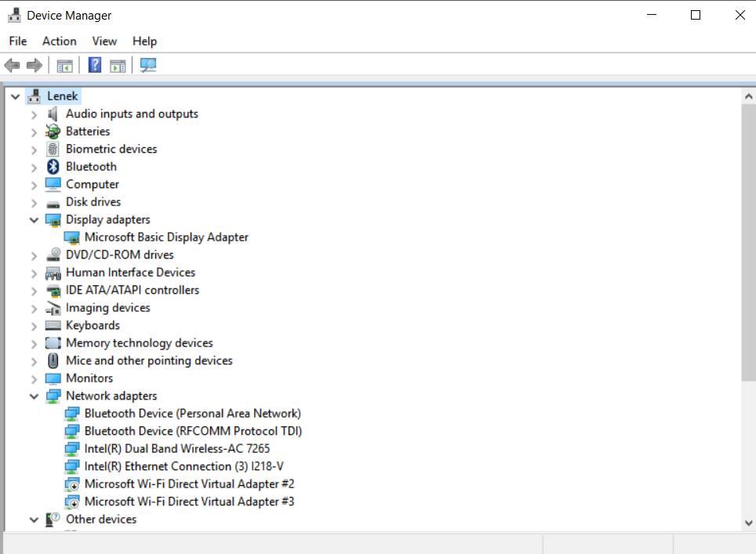Open the Action menu
This screenshot has width=756, height=554.
(x=60, y=42)
